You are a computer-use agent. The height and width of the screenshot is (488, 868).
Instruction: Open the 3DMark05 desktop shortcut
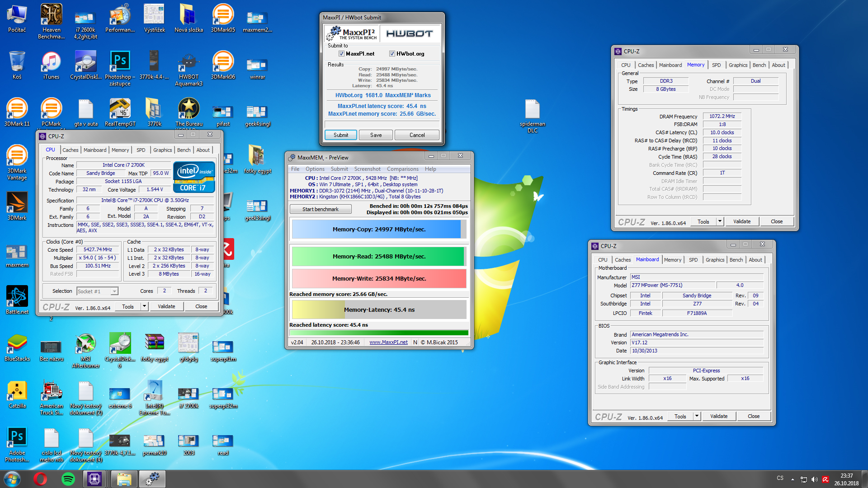click(223, 18)
